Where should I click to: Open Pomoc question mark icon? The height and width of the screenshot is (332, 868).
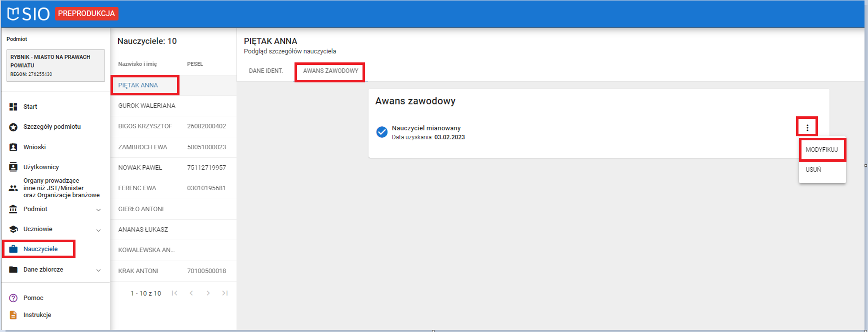pos(13,298)
